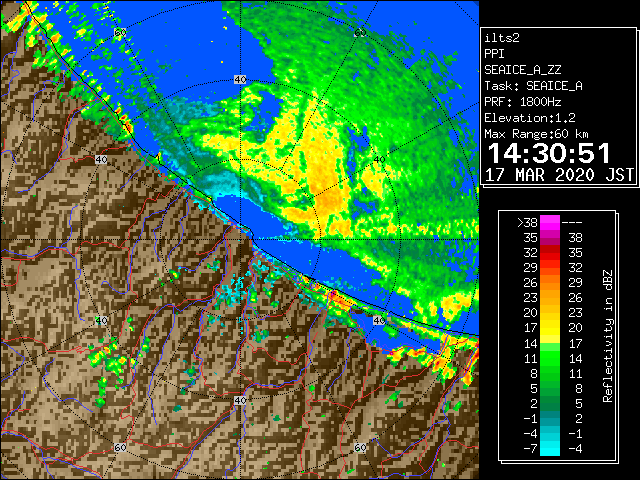Click the --- legend label

[x=572, y=223]
